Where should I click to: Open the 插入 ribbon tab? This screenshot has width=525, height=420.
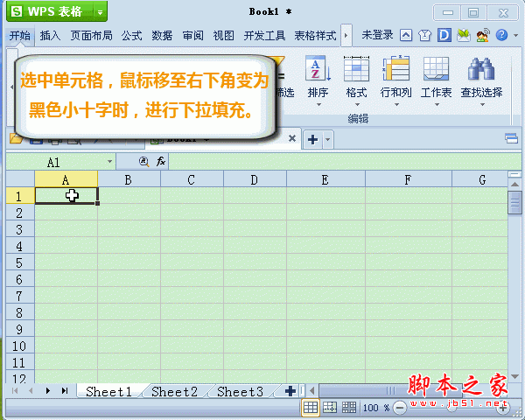50,35
